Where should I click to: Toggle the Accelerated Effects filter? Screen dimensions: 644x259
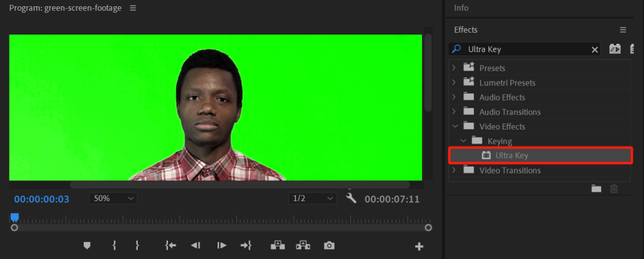pos(615,49)
